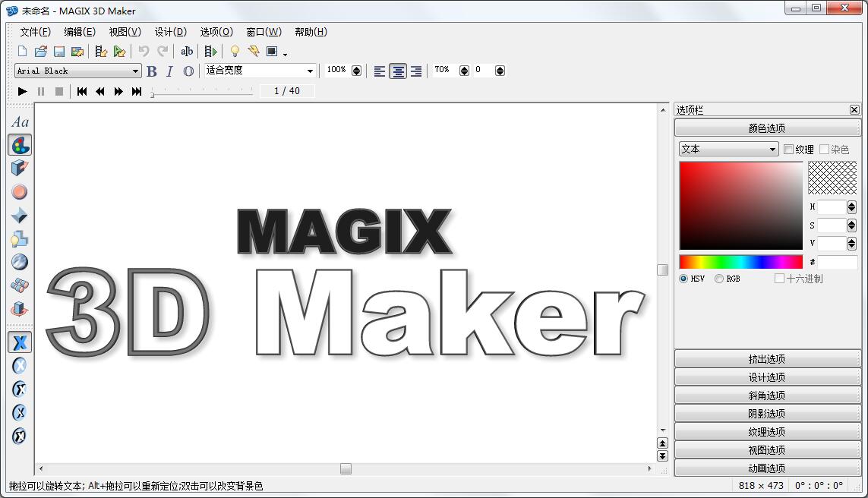868x498 pixels.
Task: Select the plain blue X style without round frame
Action: pyautogui.click(x=20, y=342)
